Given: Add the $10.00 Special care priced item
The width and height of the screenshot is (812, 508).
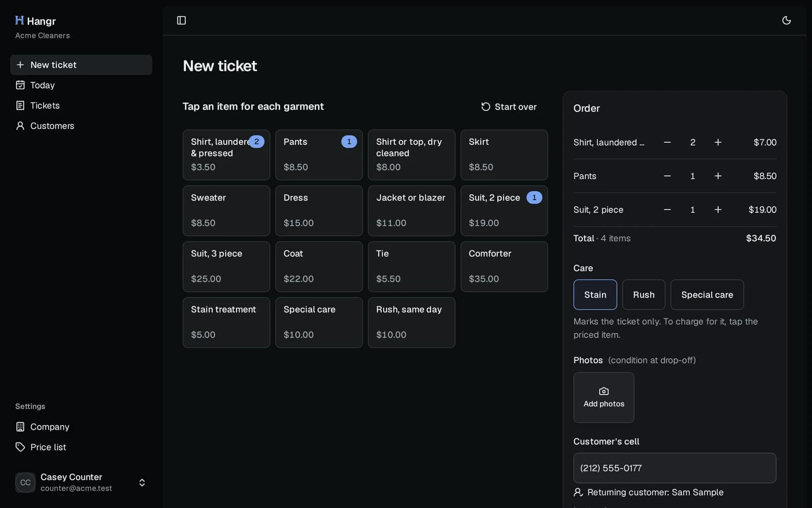Looking at the screenshot, I should [319, 323].
